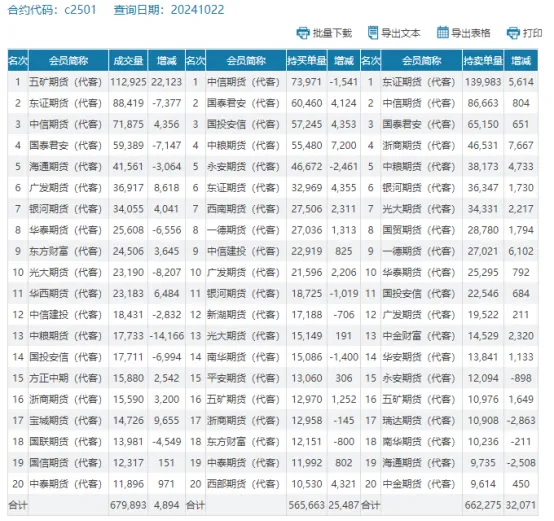This screenshot has height=521, width=554.
Task: Select the long position value 22,919
Action: 307,251
